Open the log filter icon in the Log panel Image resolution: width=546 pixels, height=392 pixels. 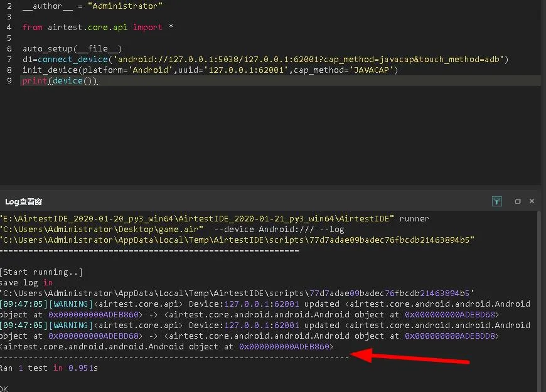(x=496, y=201)
